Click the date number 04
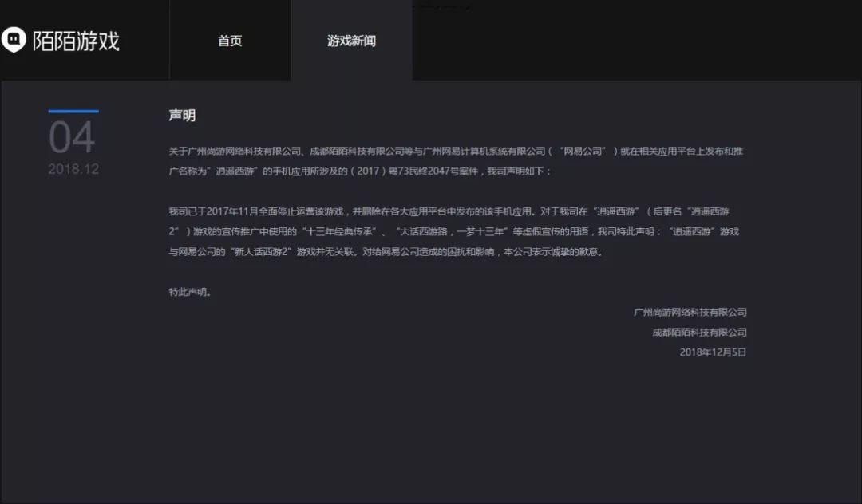 [72, 137]
